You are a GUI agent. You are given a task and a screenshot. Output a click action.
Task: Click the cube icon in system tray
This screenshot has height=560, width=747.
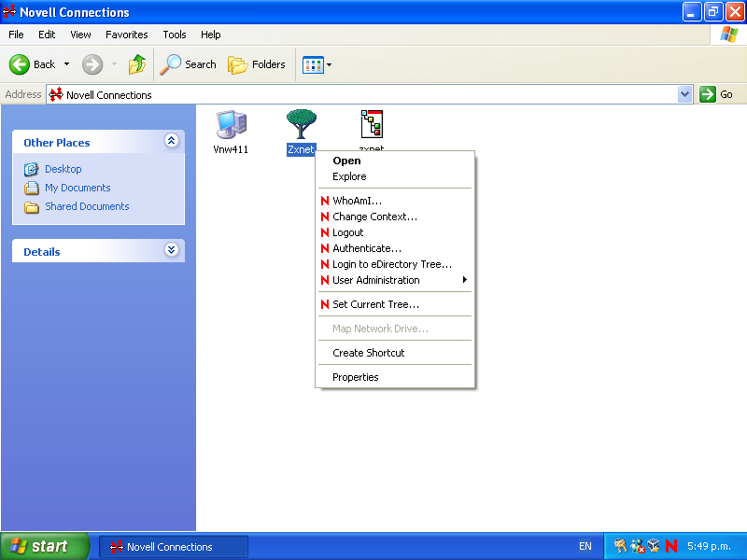tap(654, 545)
